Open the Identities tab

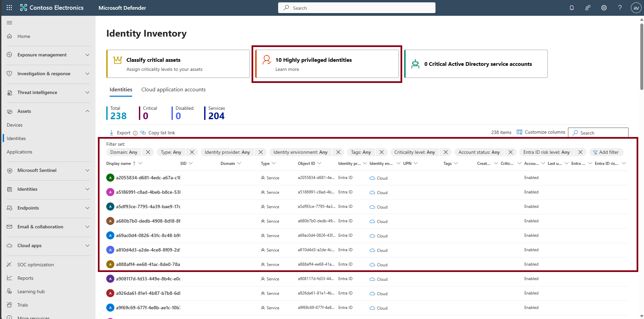tap(121, 90)
